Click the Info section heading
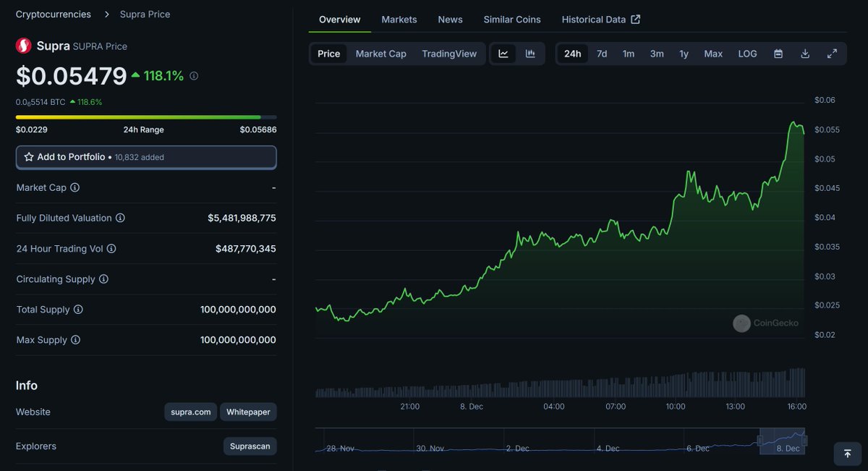The image size is (868, 471). click(27, 386)
